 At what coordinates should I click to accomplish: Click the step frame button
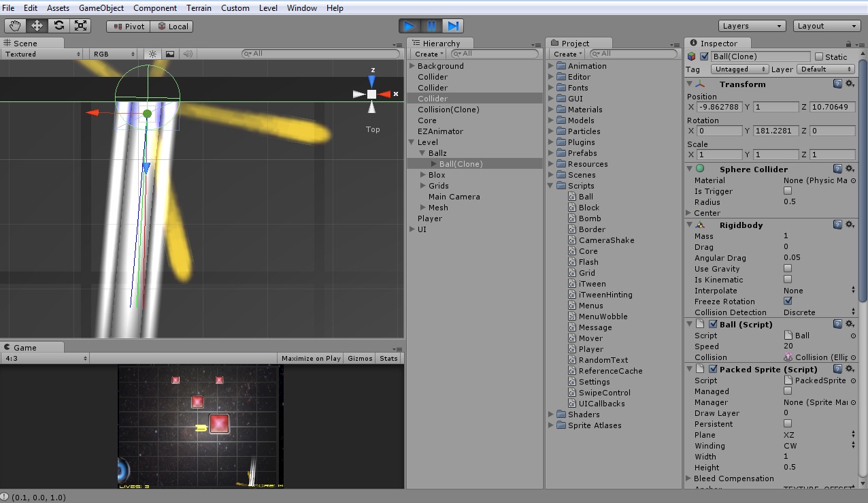[454, 25]
